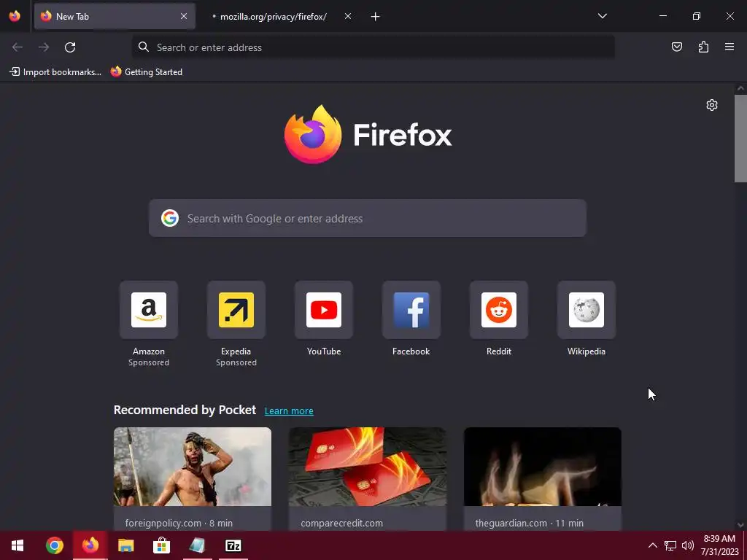Viewport: 747px width, 560px height.
Task: Close the New Tab tab
Action: [x=184, y=16]
